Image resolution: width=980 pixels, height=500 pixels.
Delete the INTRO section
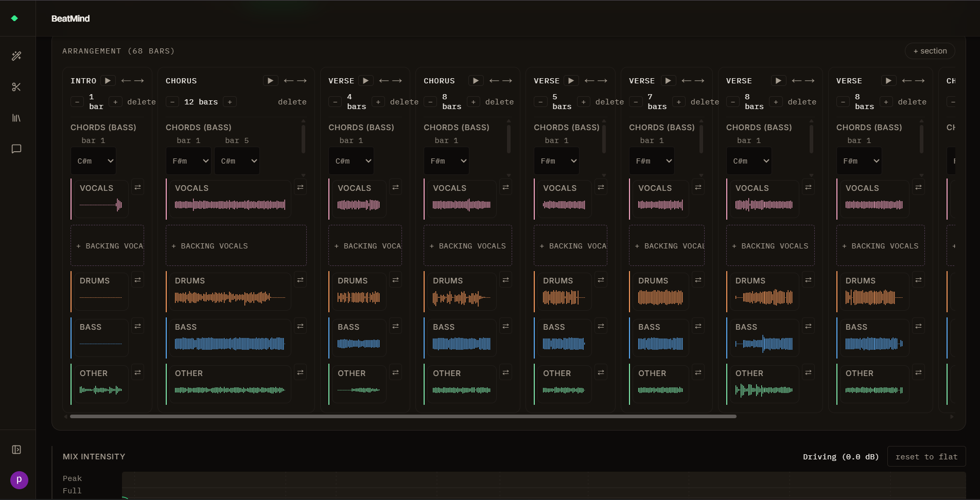coord(142,102)
